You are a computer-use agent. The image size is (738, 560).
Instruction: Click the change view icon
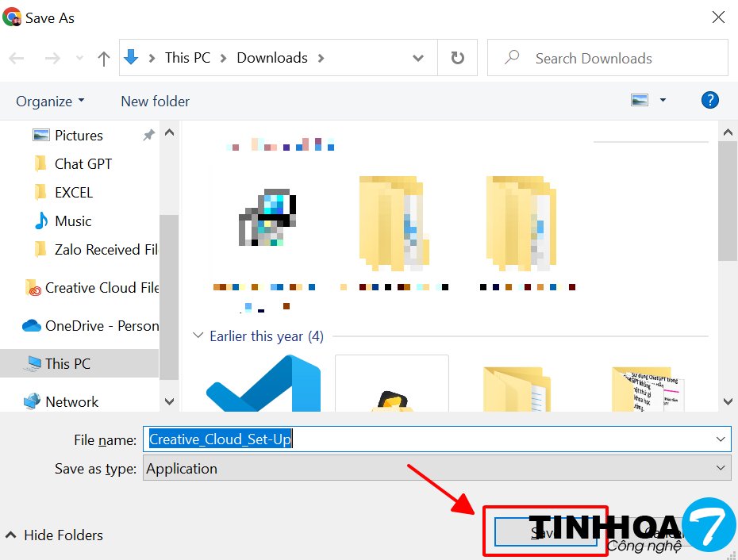click(x=640, y=100)
